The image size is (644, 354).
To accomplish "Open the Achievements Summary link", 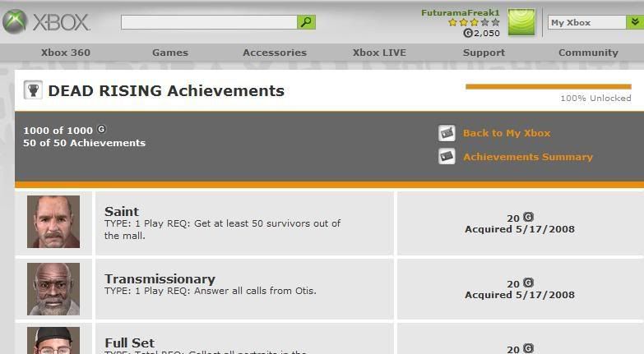I will pos(527,157).
